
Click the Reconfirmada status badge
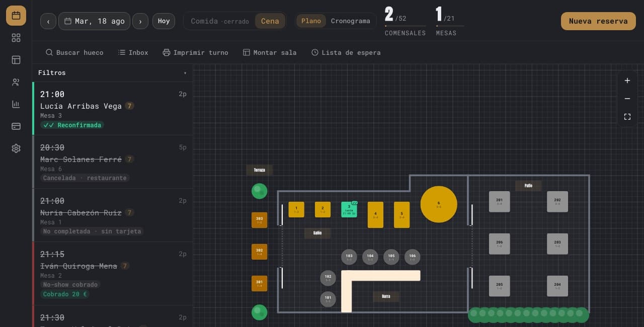tap(72, 125)
